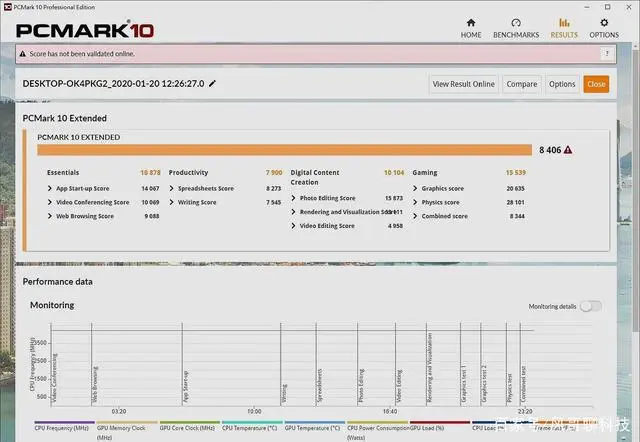
Task: Click the Compare button
Action: (522, 84)
